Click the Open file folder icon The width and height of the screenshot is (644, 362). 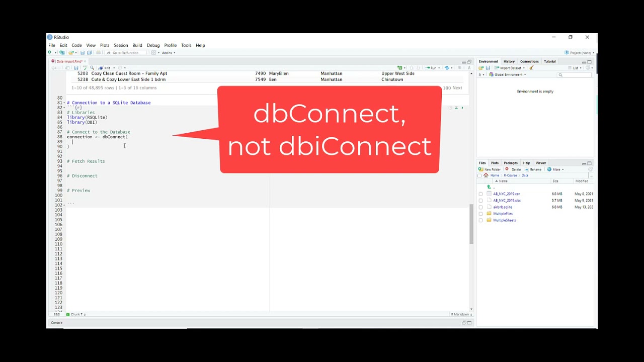[71, 53]
